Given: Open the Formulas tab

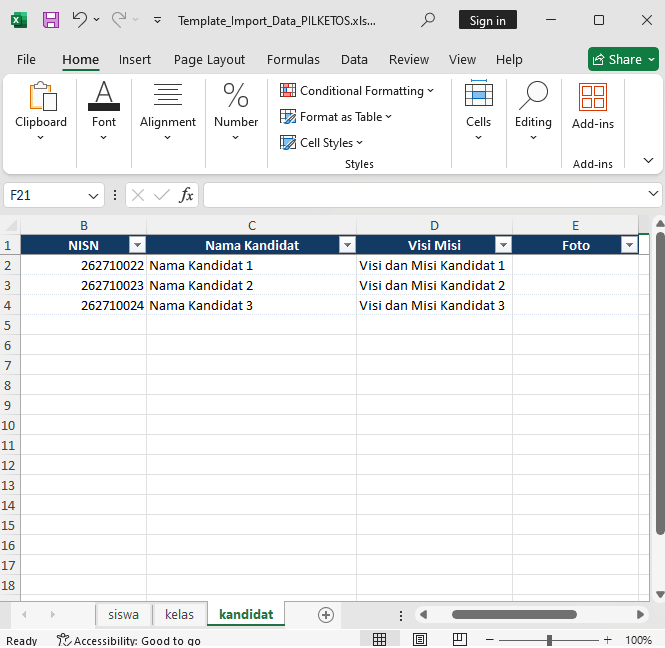Looking at the screenshot, I should tap(293, 59).
